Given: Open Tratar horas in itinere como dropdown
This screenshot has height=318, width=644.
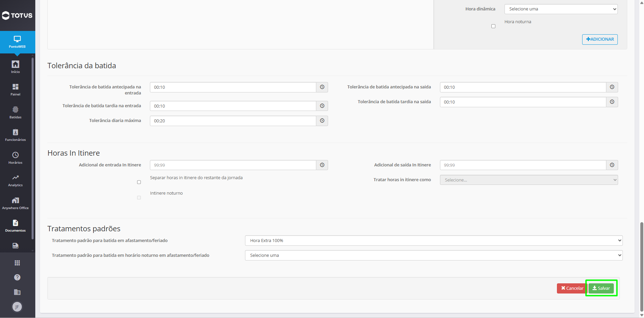Looking at the screenshot, I should pos(529,180).
